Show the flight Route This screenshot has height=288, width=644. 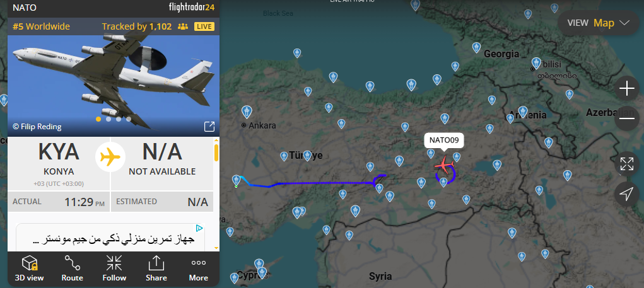click(73, 268)
